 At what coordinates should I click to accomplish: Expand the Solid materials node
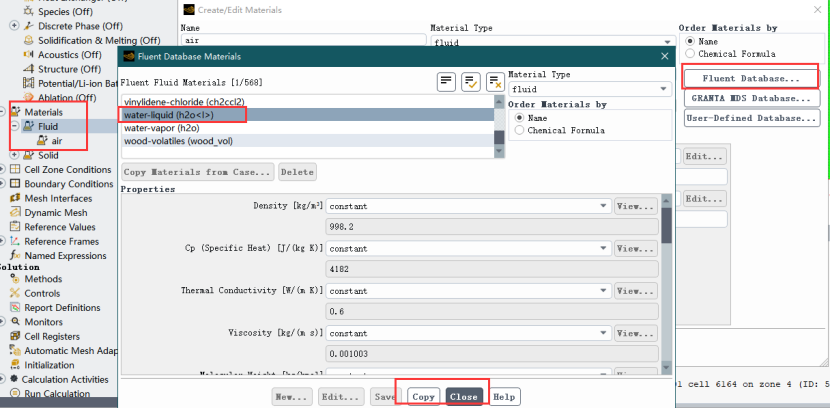pyautogui.click(x=14, y=155)
